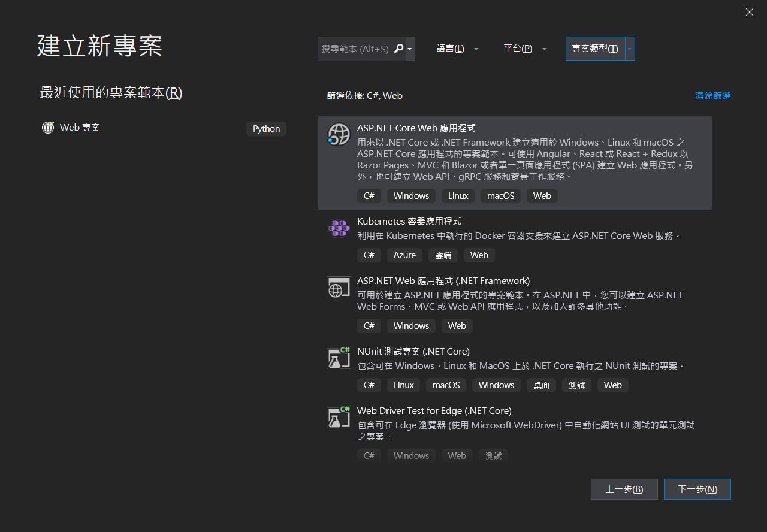Open the 語言(L) language filter dropdown

coord(457,49)
